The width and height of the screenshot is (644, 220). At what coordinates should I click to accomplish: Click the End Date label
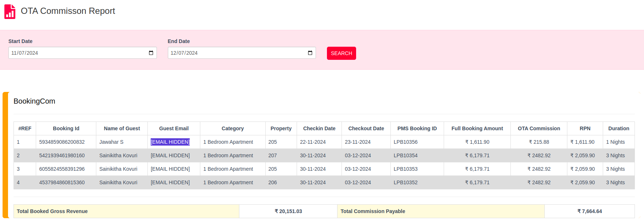click(179, 41)
